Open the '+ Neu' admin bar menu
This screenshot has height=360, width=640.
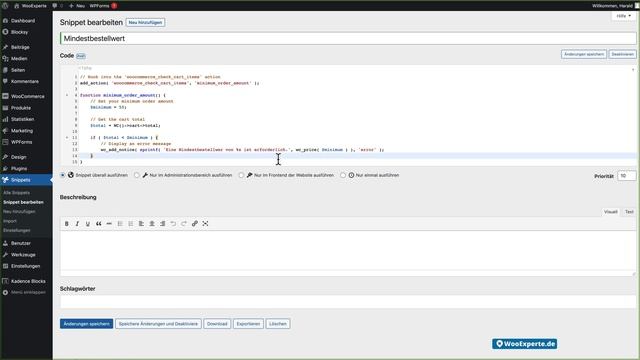pyautogui.click(x=77, y=6)
